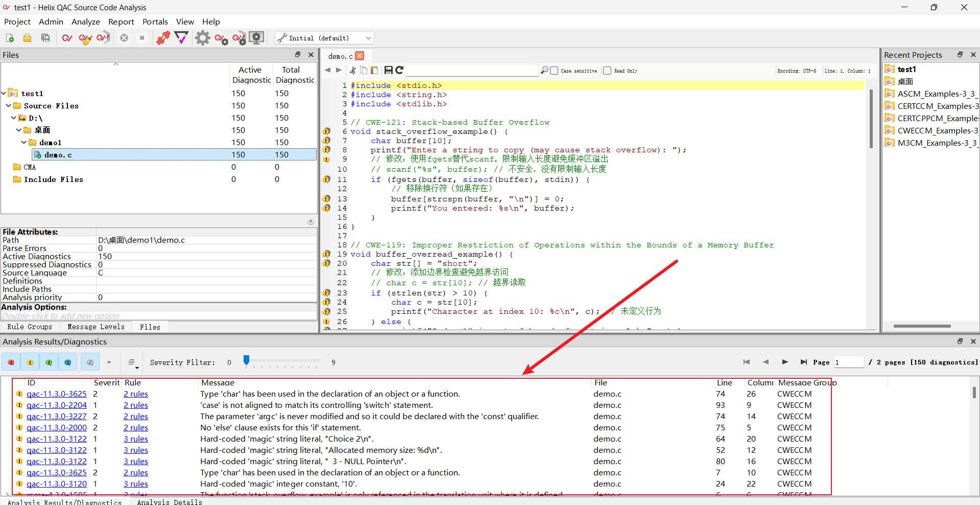Open the qac-11.3.0-2204 diagnostic link
Screen dimensions: 980x505
coord(57,405)
